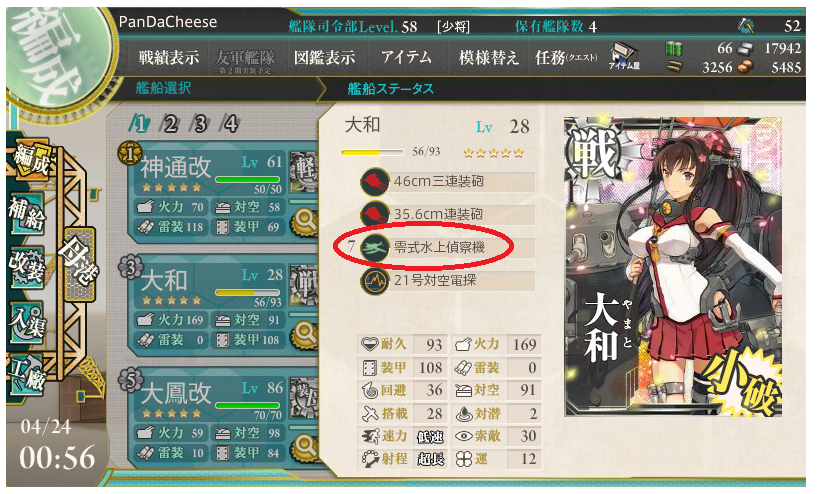The width and height of the screenshot is (818, 494).
Task: Click the 21号対空電探 radar equipment icon
Action: pos(375,281)
